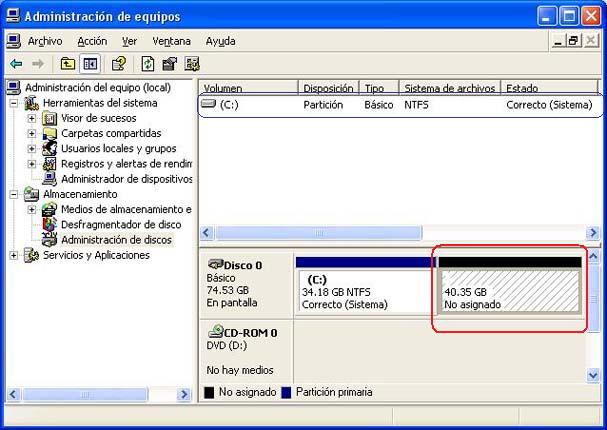Click the Carpetas compartidas folder icon
This screenshot has height=430, width=607.
[50, 133]
